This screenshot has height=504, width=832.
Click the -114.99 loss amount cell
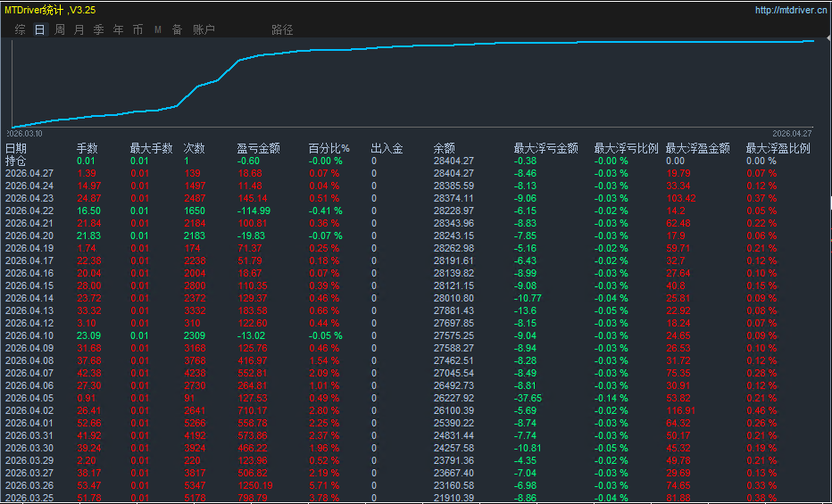(x=254, y=211)
